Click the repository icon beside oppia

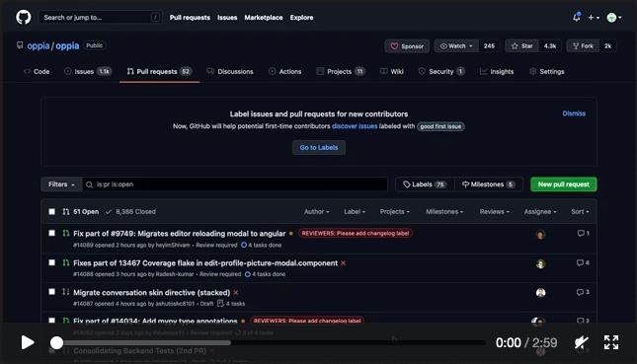pos(20,45)
